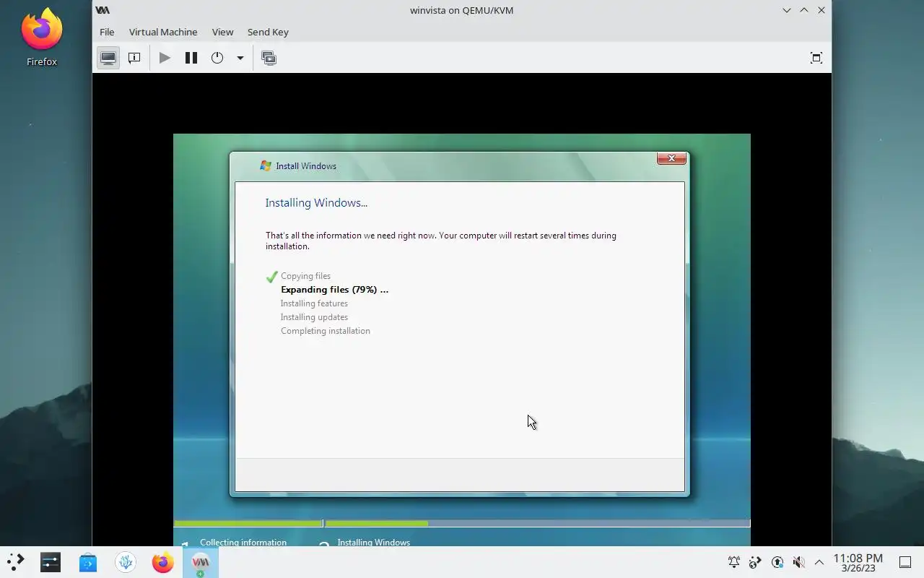Image resolution: width=924 pixels, height=578 pixels.
Task: Open the network tray icon
Action: [x=756, y=562]
